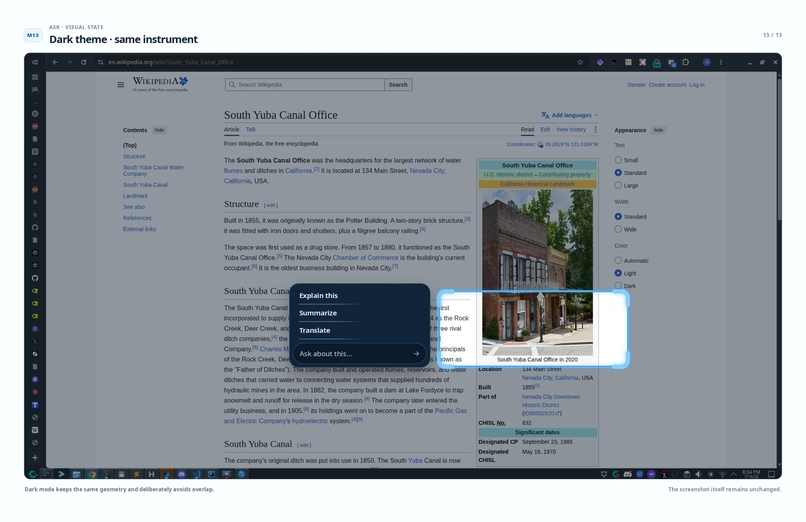
Task: Jump to South Yuba Canal Water Company section
Action: tap(153, 171)
